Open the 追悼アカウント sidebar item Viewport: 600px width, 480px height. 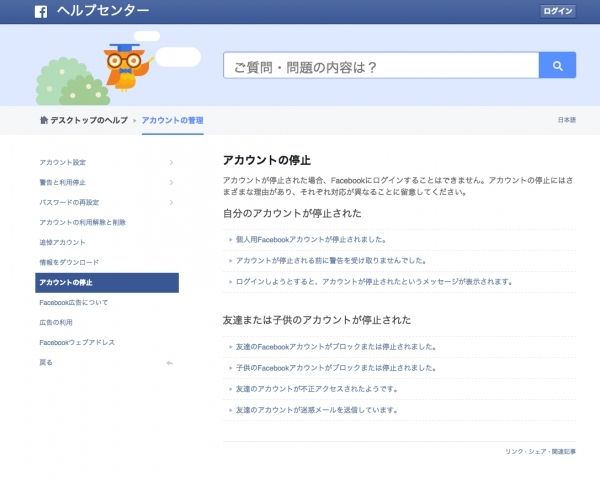click(62, 242)
